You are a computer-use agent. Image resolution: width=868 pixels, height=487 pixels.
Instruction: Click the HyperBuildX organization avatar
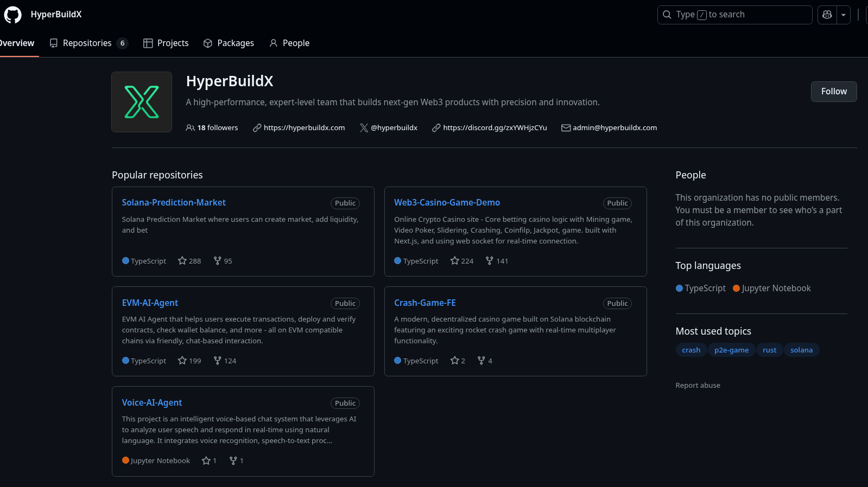(142, 102)
